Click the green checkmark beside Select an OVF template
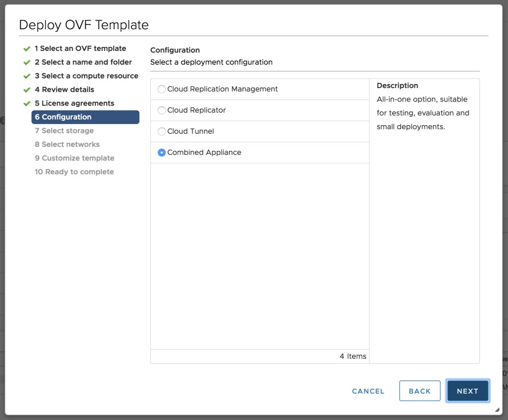 click(26, 49)
